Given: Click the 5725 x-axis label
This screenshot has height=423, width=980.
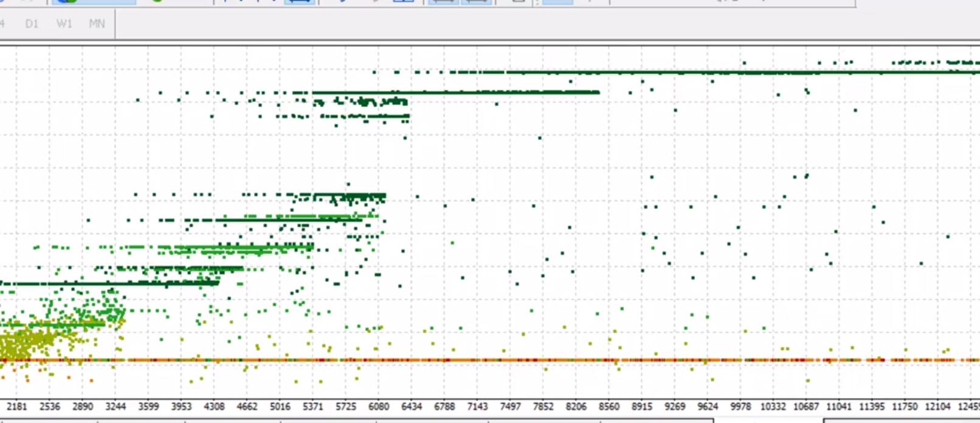Looking at the screenshot, I should point(345,406).
